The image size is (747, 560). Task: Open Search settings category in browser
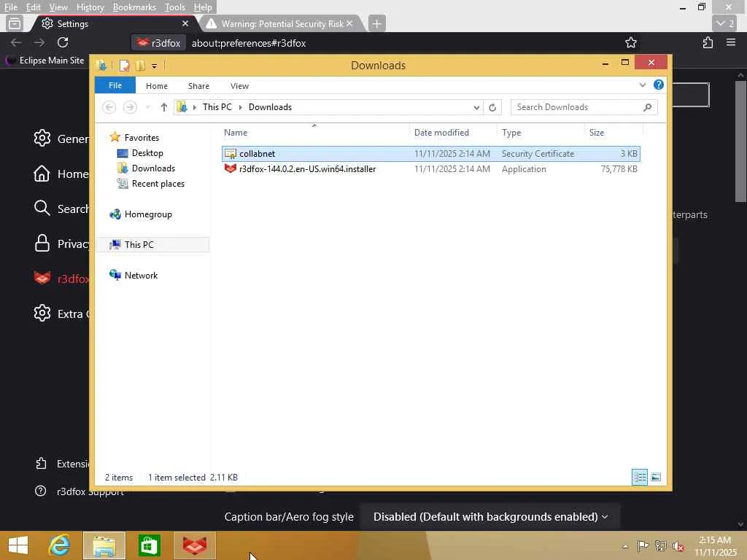tap(61, 209)
